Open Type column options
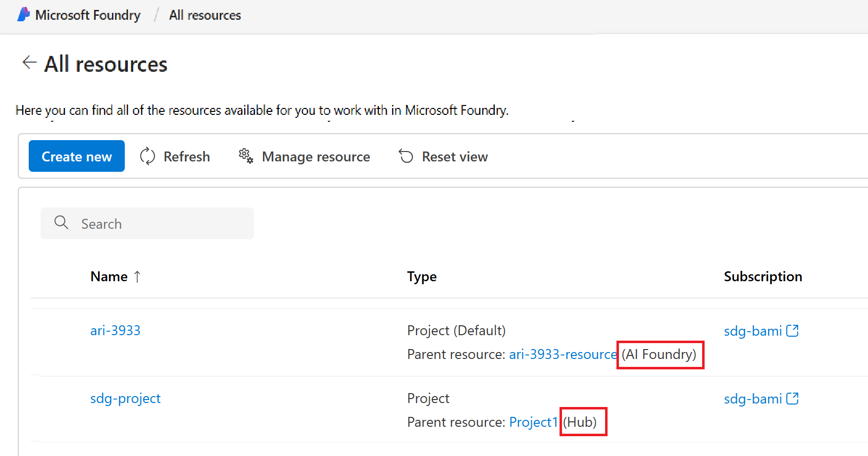 (x=421, y=276)
